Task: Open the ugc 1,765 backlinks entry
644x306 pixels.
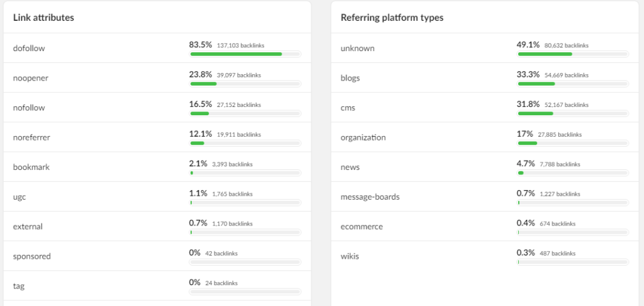Action: tap(233, 194)
